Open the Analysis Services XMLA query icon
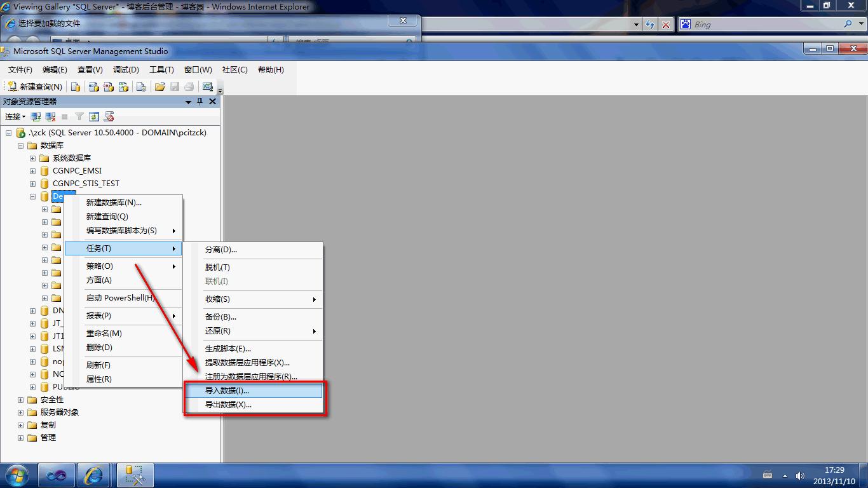 pyautogui.click(x=124, y=86)
